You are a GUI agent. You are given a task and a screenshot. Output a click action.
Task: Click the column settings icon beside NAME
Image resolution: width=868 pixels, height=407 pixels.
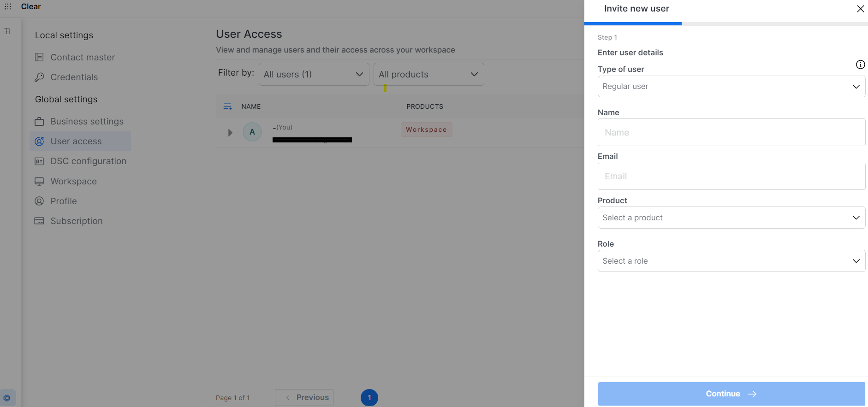click(227, 106)
